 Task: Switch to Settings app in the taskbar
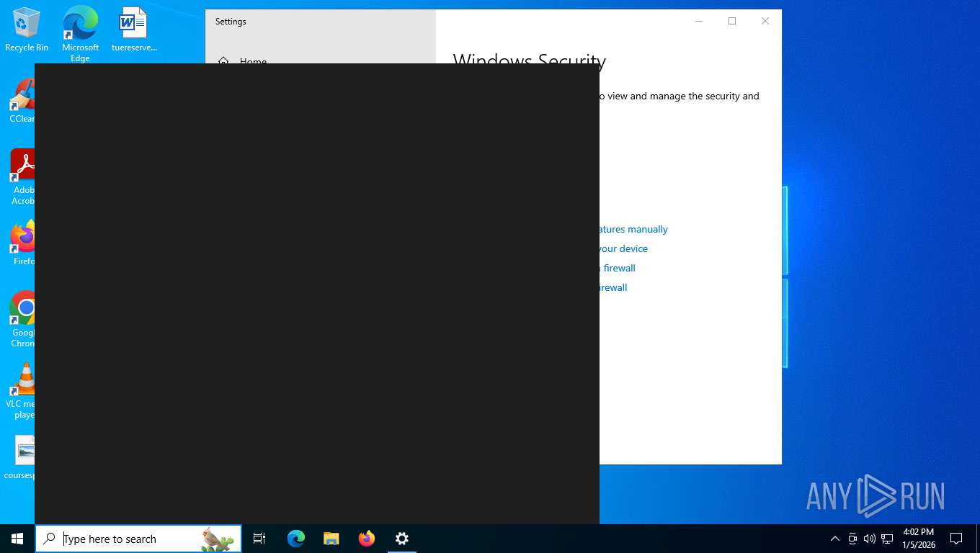pos(402,539)
